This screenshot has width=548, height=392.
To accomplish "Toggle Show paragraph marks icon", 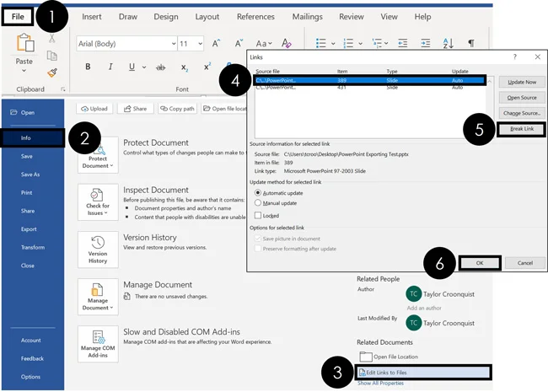I will pos(471,43).
